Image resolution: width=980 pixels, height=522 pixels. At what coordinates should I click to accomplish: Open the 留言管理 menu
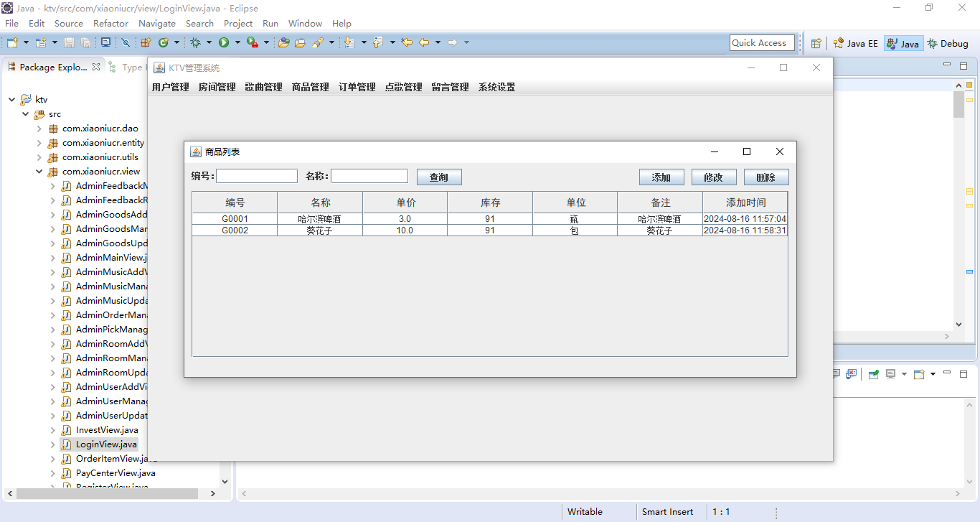coord(450,88)
